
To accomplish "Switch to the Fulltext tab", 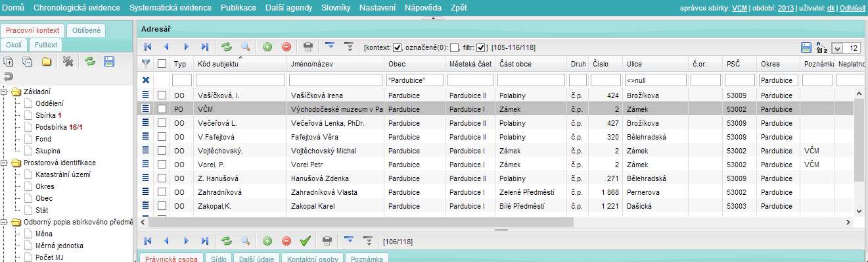I will [46, 45].
